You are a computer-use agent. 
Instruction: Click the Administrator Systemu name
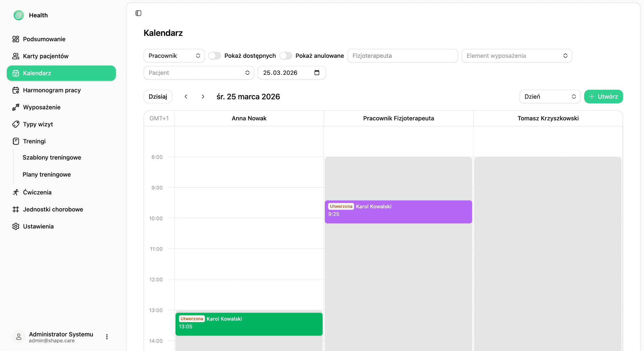(61, 334)
